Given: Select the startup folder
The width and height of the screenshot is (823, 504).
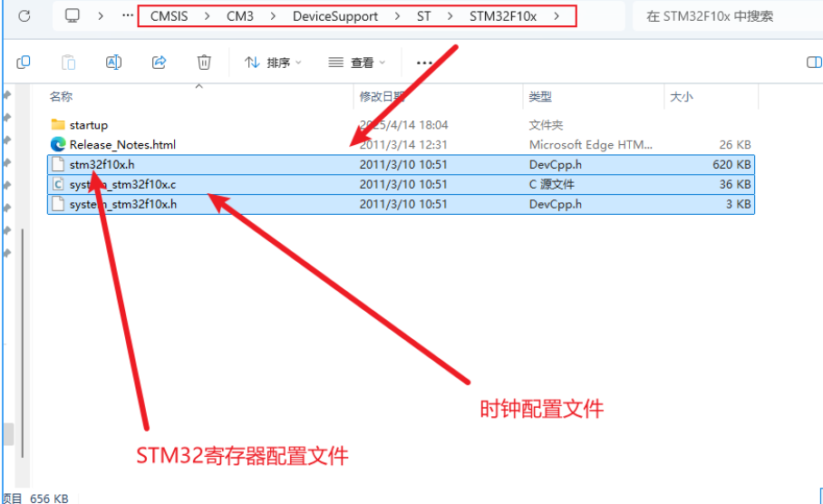Looking at the screenshot, I should [x=401, y=125].
